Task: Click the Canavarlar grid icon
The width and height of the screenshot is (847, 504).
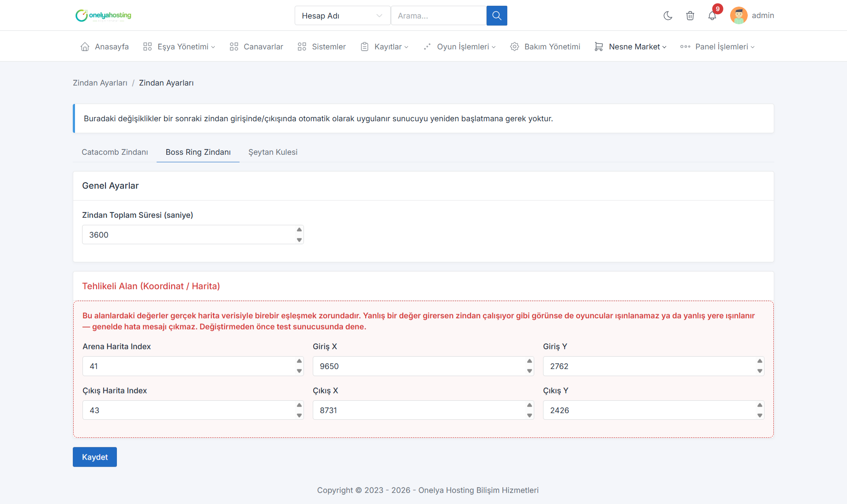Action: coord(234,47)
